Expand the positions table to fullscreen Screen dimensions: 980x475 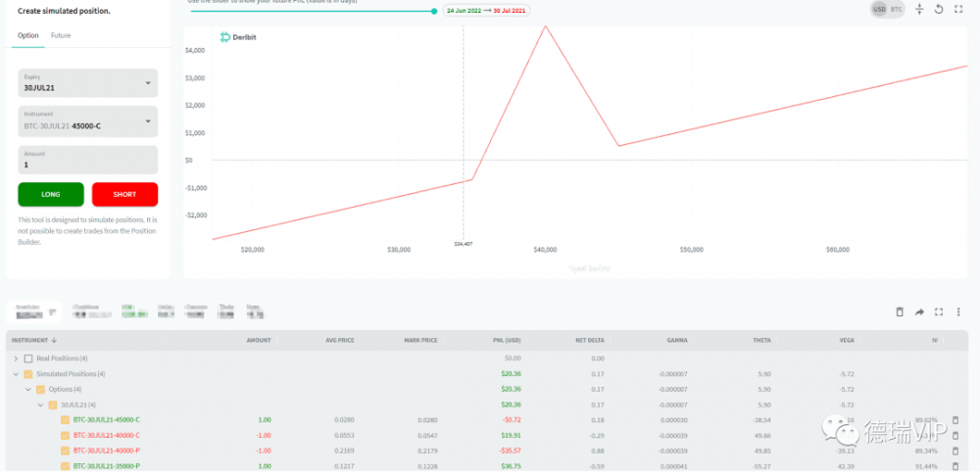point(939,311)
